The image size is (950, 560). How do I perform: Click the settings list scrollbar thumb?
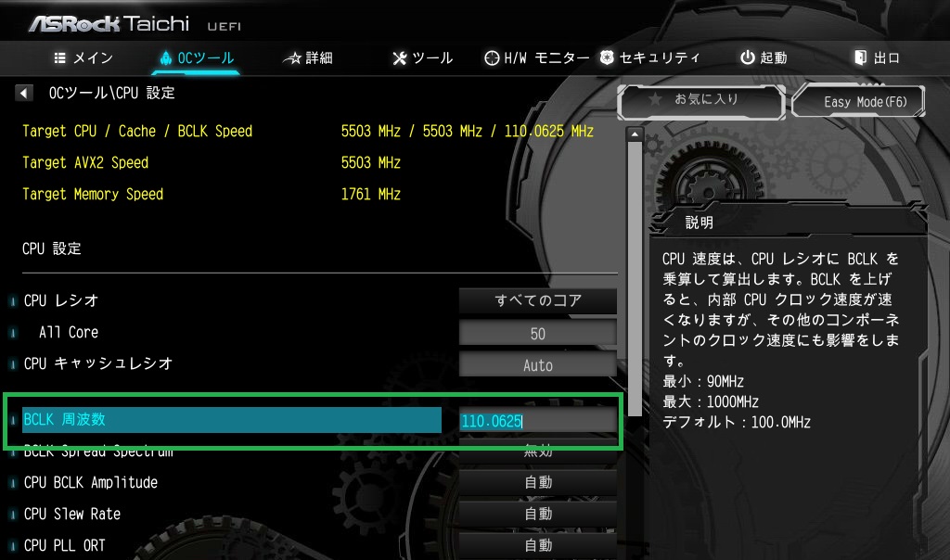(x=635, y=278)
